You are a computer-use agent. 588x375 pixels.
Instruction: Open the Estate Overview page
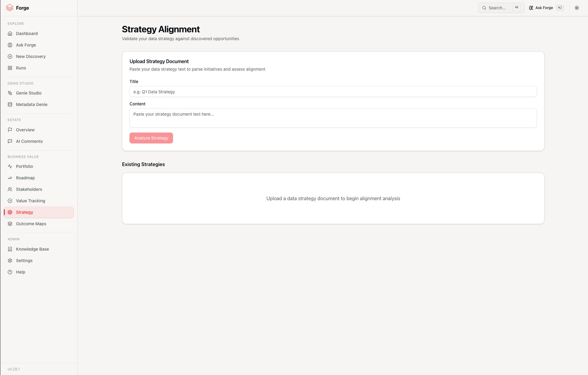coord(39,130)
